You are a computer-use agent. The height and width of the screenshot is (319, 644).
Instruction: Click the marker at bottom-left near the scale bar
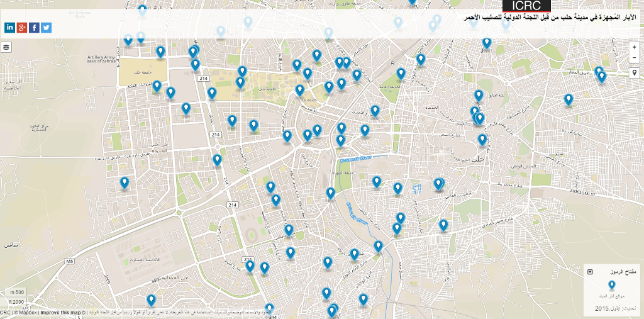tap(151, 300)
